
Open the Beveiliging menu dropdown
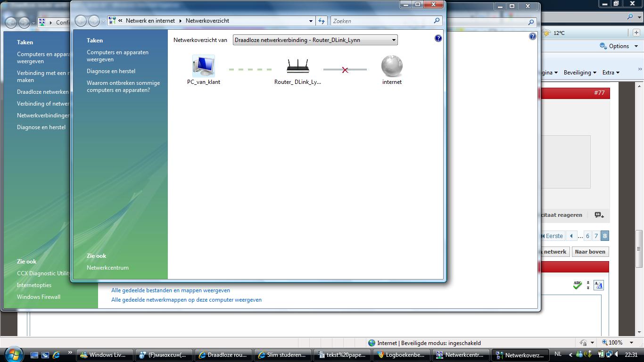(580, 73)
